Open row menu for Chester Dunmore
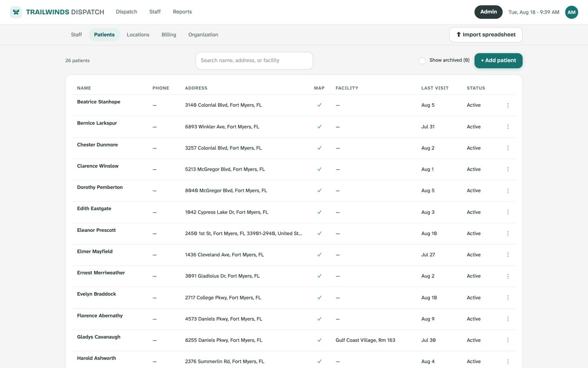The width and height of the screenshot is (588, 368). (508, 148)
